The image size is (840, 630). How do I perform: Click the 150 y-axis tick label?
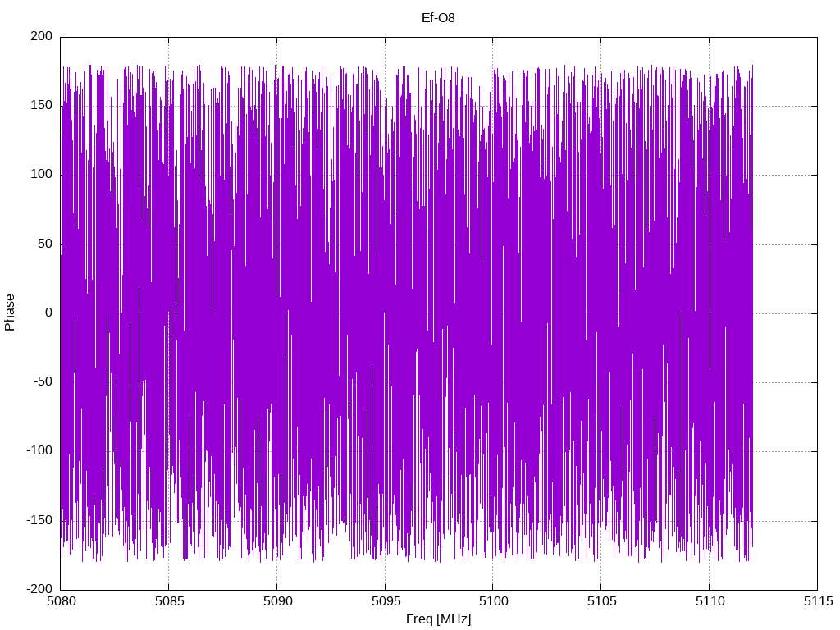tap(42, 105)
